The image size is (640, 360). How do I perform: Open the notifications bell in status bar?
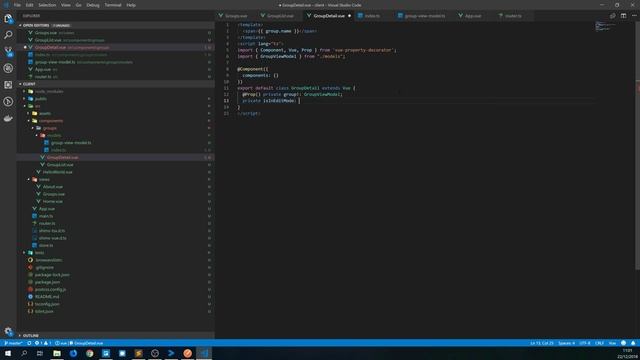click(633, 343)
